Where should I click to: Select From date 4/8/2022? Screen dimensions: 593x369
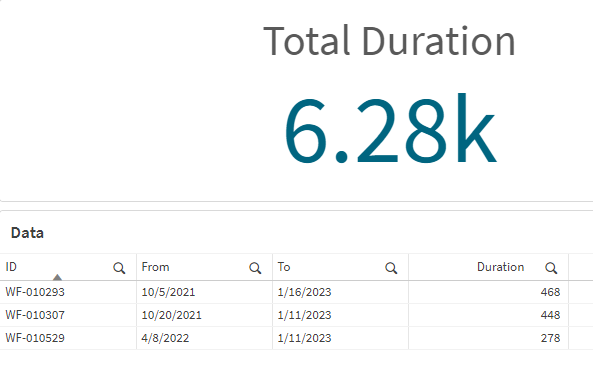(165, 338)
